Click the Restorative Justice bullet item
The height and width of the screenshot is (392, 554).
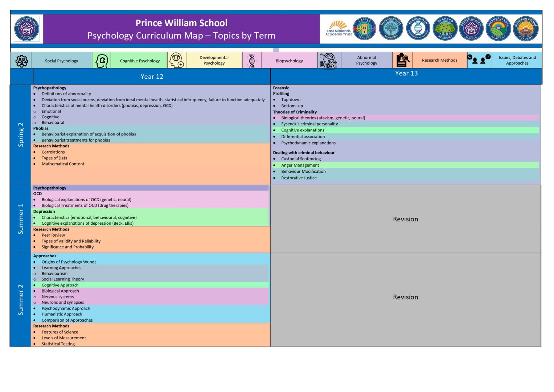[x=299, y=178]
